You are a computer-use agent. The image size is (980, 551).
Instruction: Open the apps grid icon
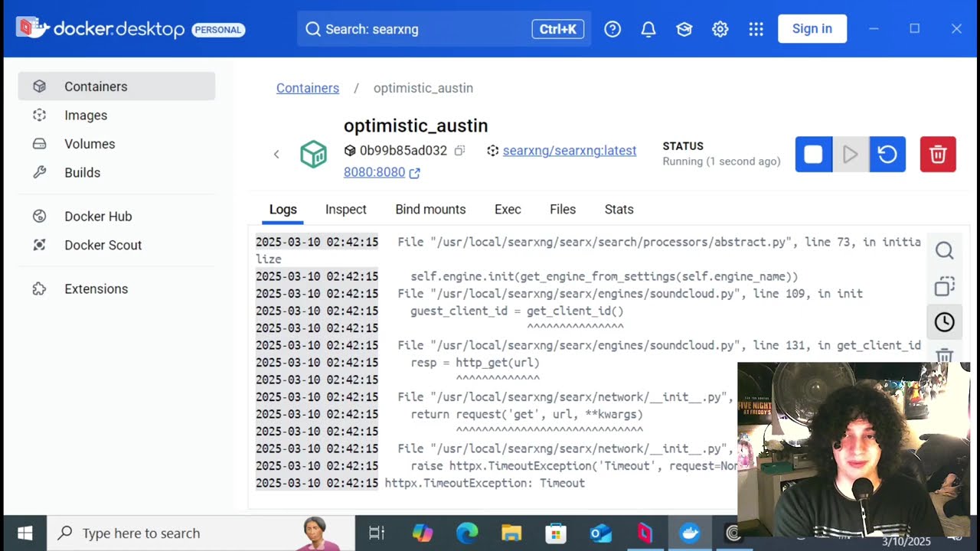[756, 29]
